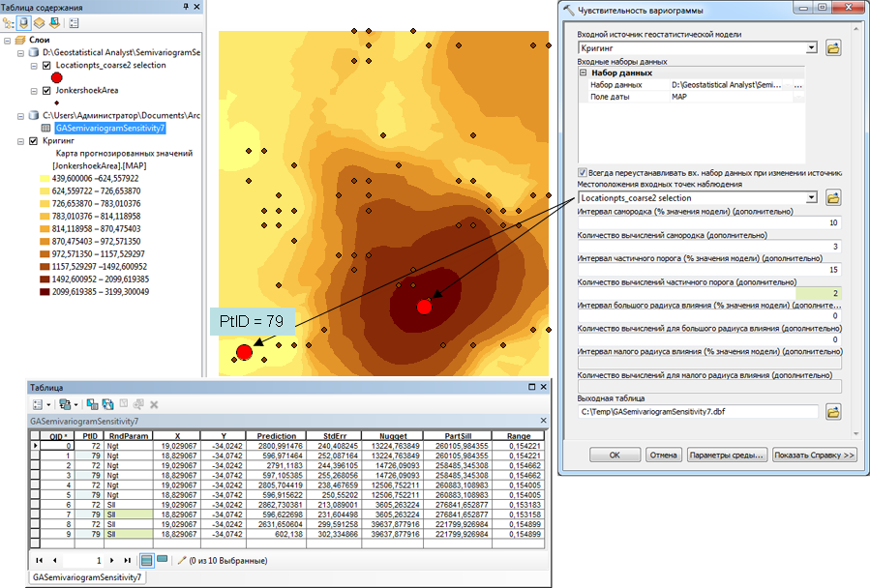The height and width of the screenshot is (588, 870).
Task: Maximize the Таблица window
Action: click(x=531, y=387)
